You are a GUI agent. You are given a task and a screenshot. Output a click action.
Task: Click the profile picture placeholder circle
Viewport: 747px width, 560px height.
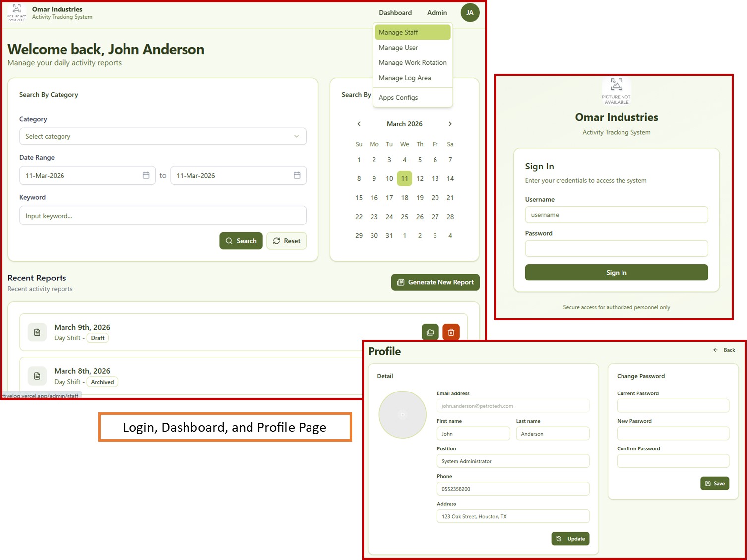pyautogui.click(x=402, y=414)
